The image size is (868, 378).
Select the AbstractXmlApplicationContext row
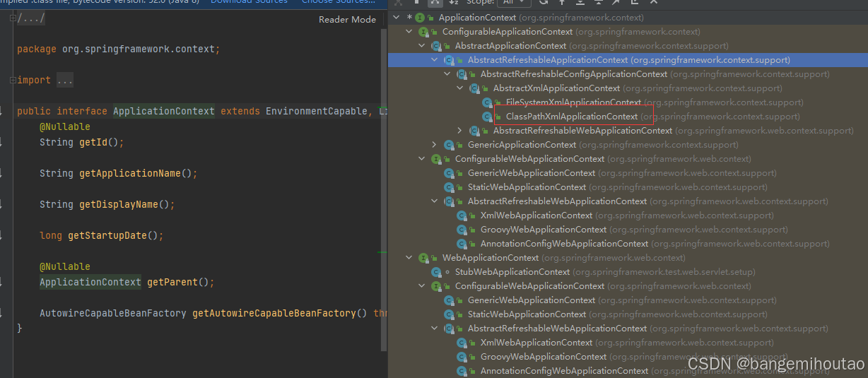point(628,88)
